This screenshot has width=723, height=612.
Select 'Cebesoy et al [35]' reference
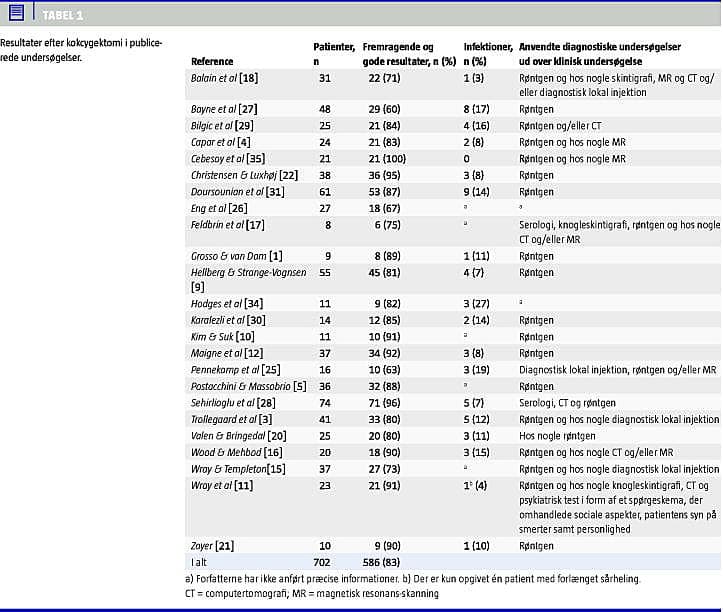click(228, 159)
